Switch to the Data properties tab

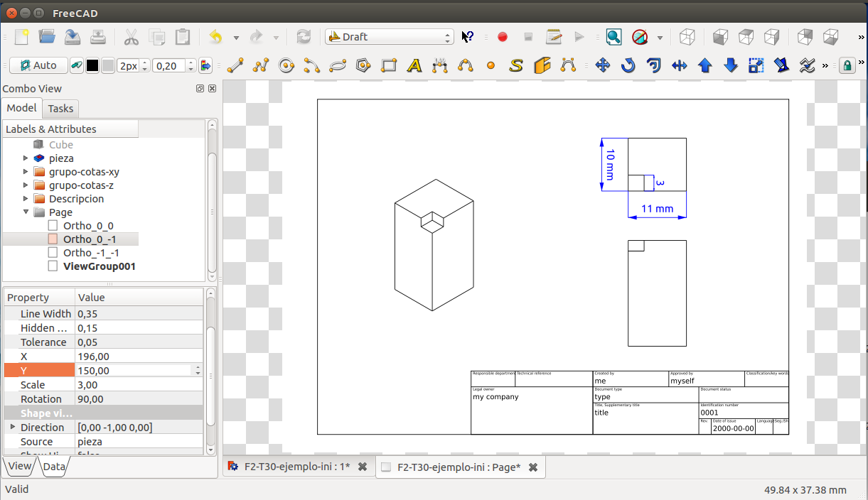coord(54,467)
